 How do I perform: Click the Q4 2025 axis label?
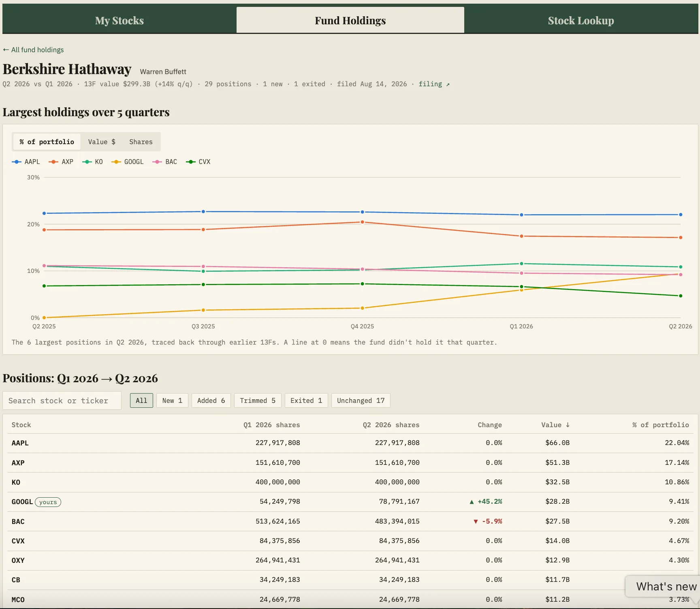pyautogui.click(x=362, y=326)
